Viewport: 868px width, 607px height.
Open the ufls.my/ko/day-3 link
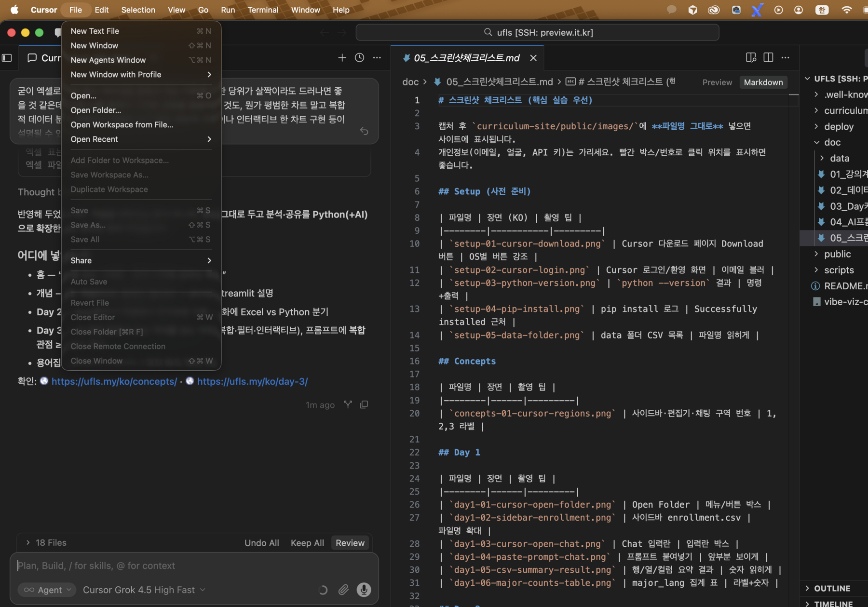(x=252, y=381)
